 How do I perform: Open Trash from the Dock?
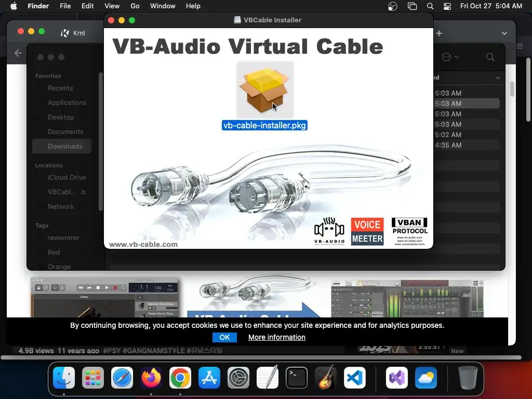click(468, 378)
